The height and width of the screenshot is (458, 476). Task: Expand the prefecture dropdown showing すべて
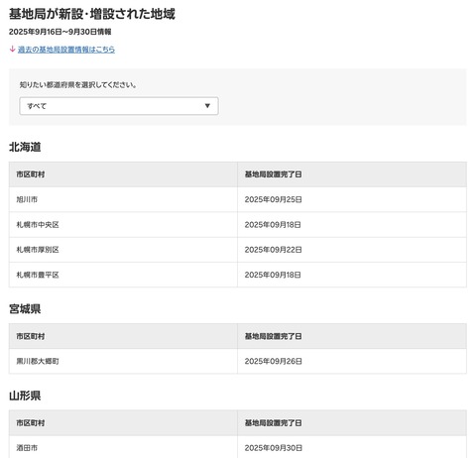pyautogui.click(x=119, y=106)
